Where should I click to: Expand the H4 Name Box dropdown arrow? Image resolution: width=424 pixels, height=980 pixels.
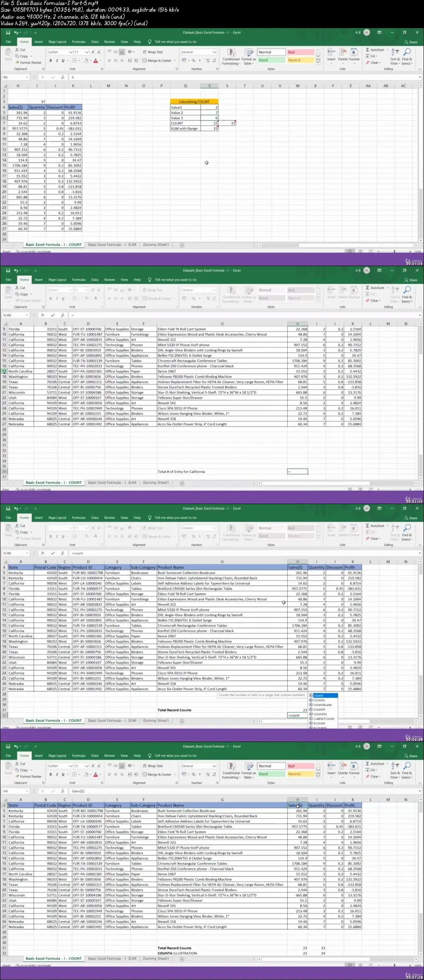click(x=27, y=791)
